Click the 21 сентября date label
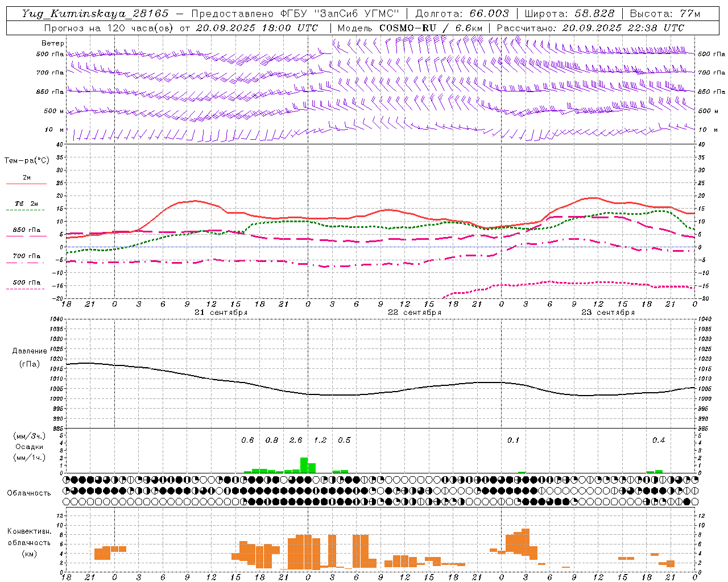 coord(221,313)
